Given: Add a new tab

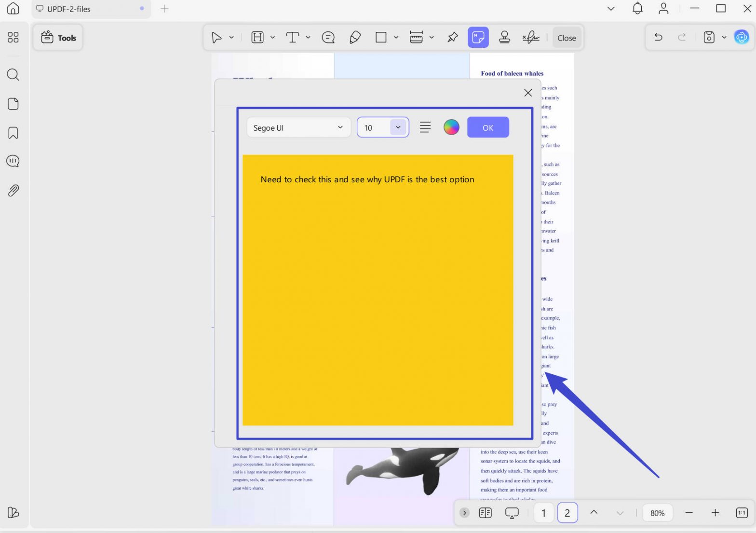Looking at the screenshot, I should [164, 9].
